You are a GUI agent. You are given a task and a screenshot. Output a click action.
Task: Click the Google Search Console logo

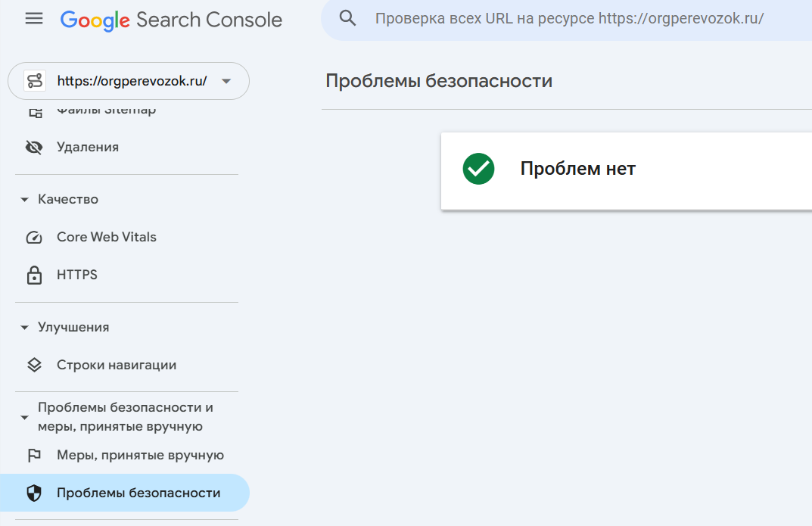[x=171, y=20]
